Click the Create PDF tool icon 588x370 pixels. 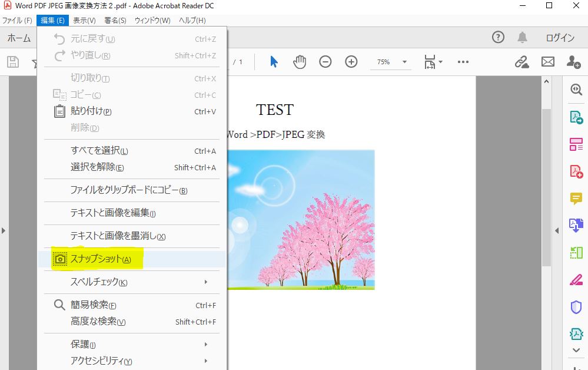point(576,171)
